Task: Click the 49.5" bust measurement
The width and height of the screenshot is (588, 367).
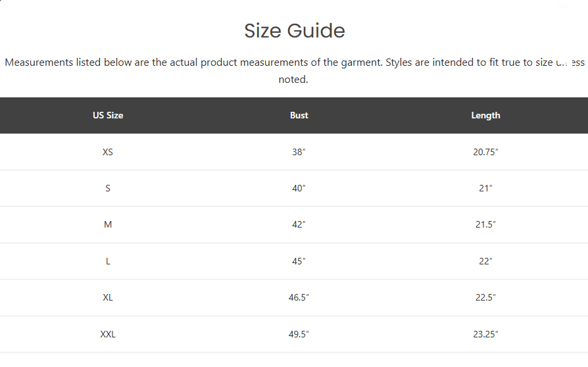Action: click(299, 334)
